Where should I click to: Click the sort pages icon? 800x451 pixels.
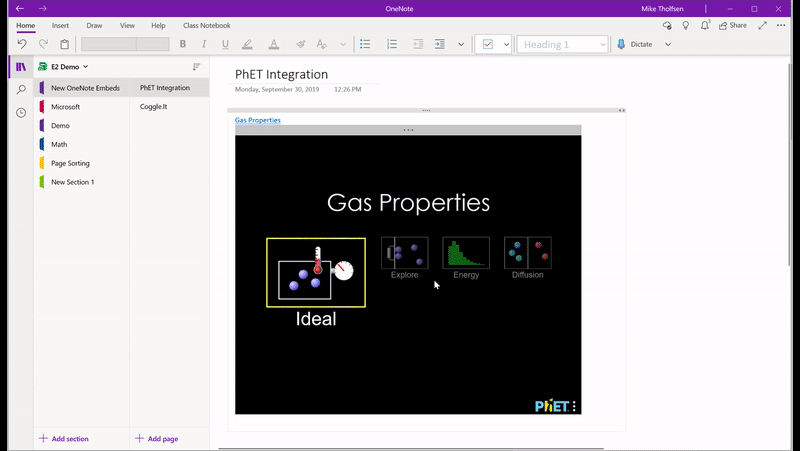coord(196,67)
